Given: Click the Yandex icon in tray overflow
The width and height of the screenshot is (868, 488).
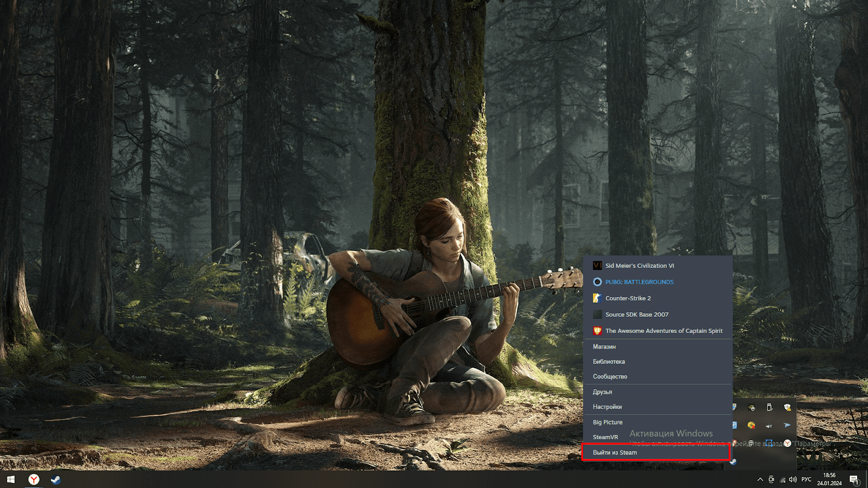Looking at the screenshot, I should tap(787, 444).
